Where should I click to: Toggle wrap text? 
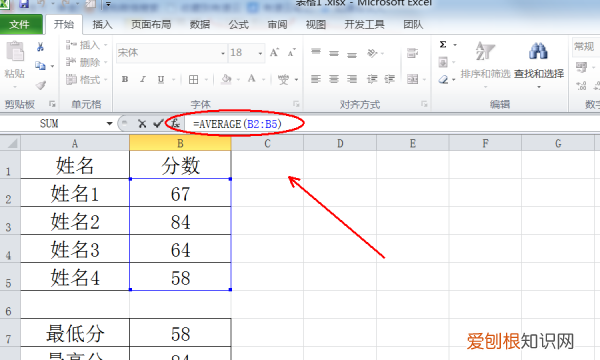point(412,53)
